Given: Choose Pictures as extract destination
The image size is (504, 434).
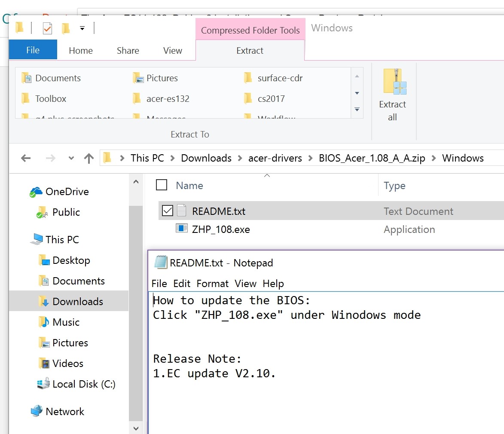Looking at the screenshot, I should coord(156,78).
